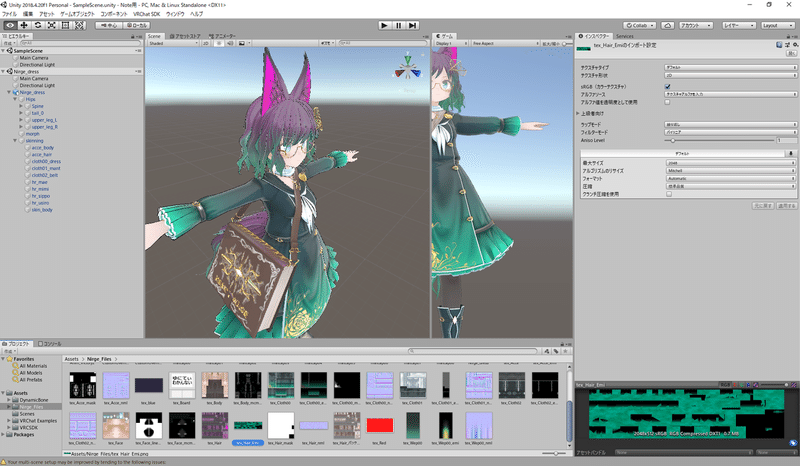Open the Max Size 2048 dropdown
800x466 pixels.
coord(731,163)
